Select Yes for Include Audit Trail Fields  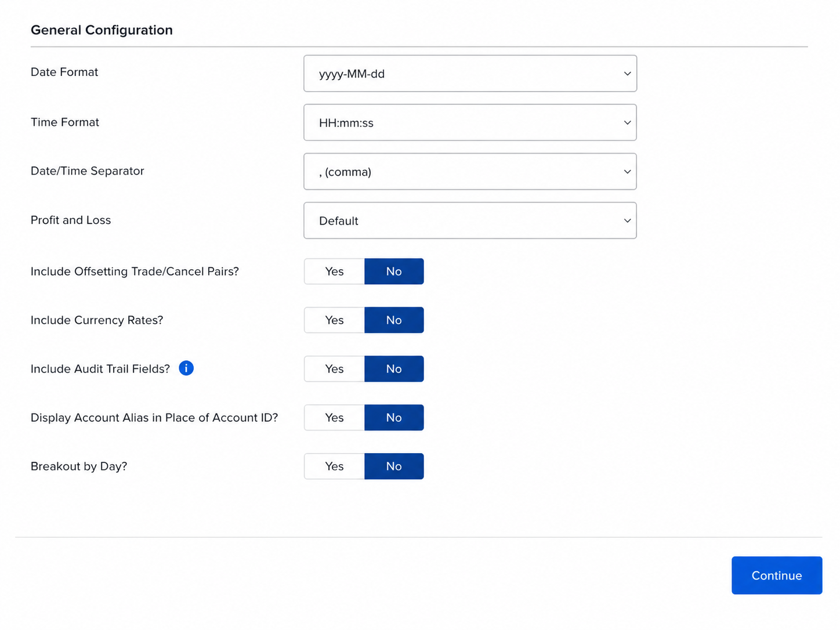335,369
